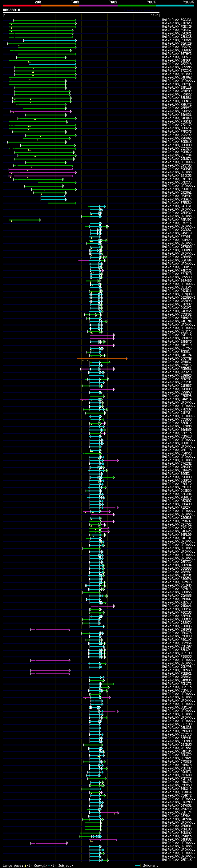The width and height of the screenshot is (197, 868).
Task: Open hit UniRef100_A7P5G9
Action: click(177, 670)
